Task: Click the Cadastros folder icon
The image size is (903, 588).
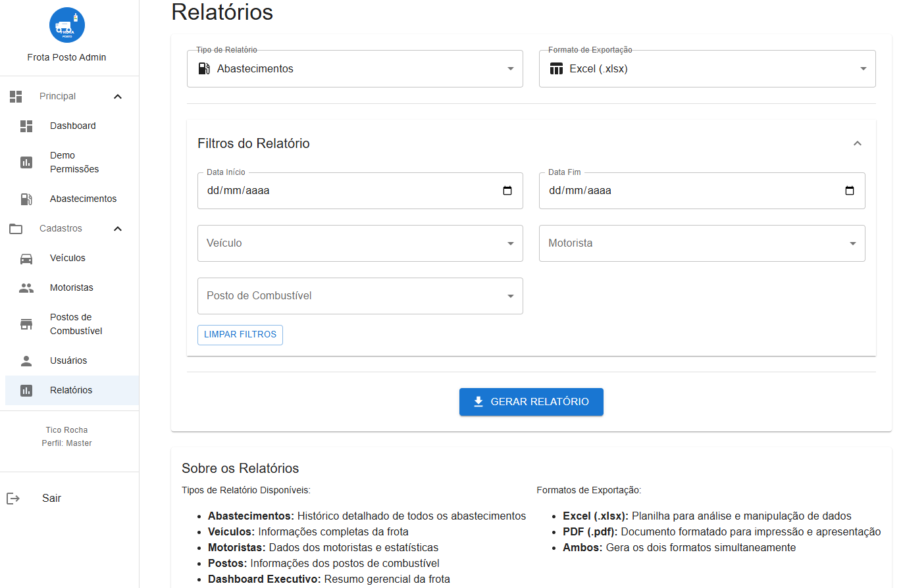Action: click(x=16, y=229)
